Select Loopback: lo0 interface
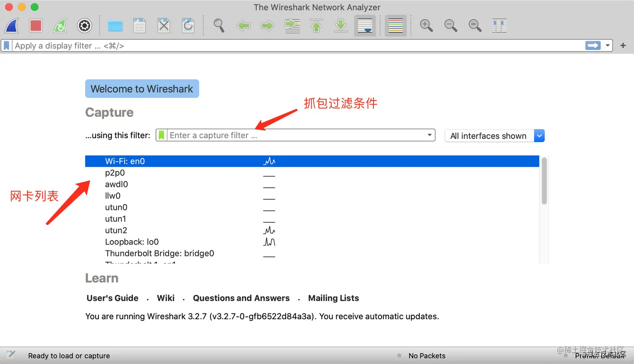The image size is (634, 364). tap(312, 242)
